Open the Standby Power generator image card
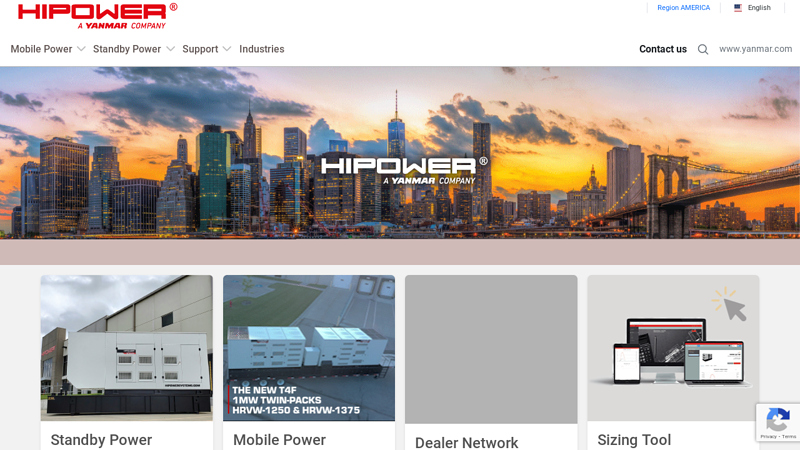This screenshot has width=800, height=450. pyautogui.click(x=127, y=348)
